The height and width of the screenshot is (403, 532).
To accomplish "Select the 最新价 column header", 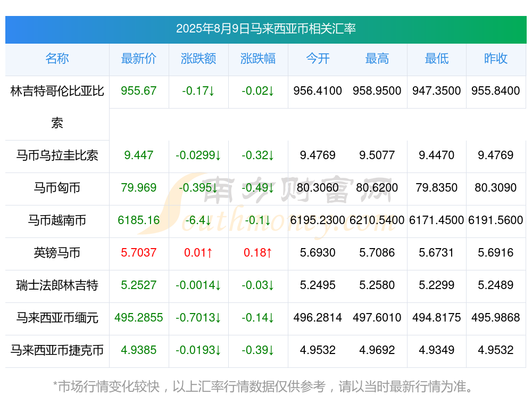I will tap(139, 59).
